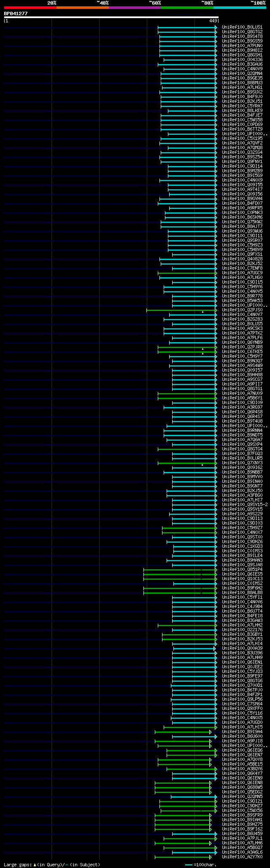Click the UniRef100_Q851P4 hit name
The image size is (270, 868).
pyautogui.click(x=242, y=569)
